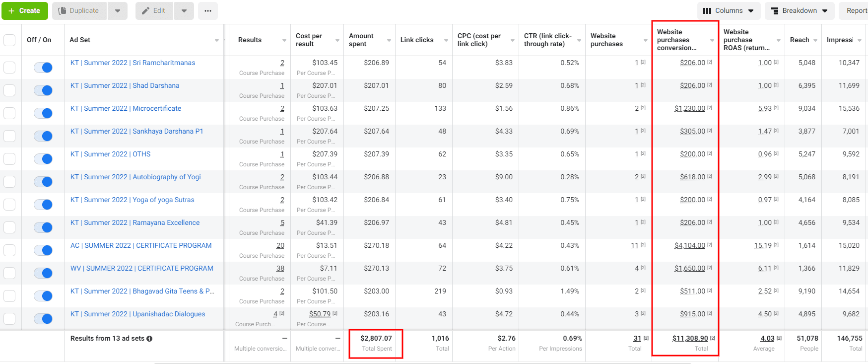Click the total impressions 146,755 value
Image resolution: width=868 pixels, height=364 pixels.
850,338
